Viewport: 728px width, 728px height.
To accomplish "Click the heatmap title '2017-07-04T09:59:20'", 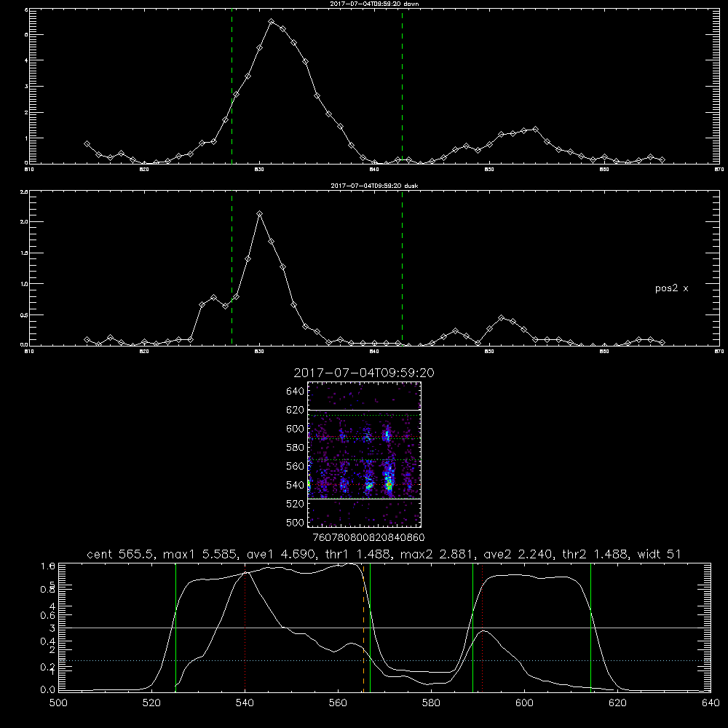I will 364,373.
